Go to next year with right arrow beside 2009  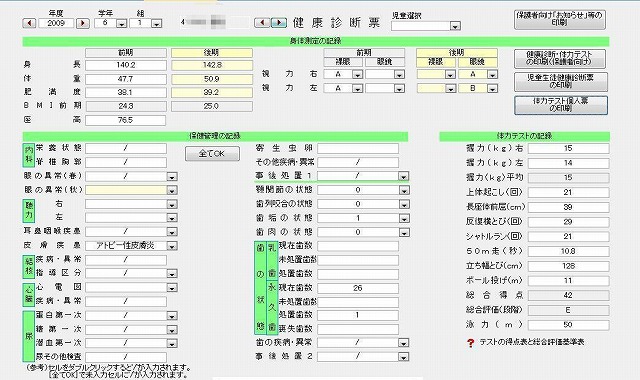pos(83,23)
